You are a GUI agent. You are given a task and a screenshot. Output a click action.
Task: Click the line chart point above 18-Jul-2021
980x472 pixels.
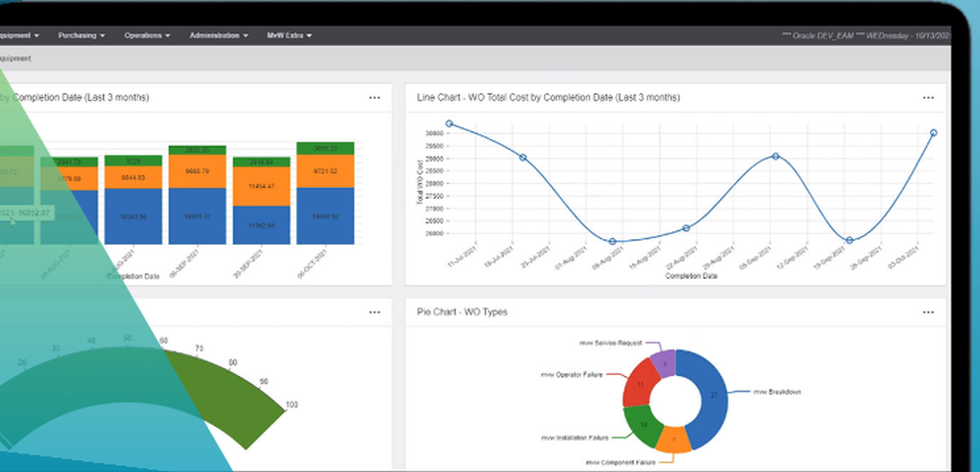(523, 158)
